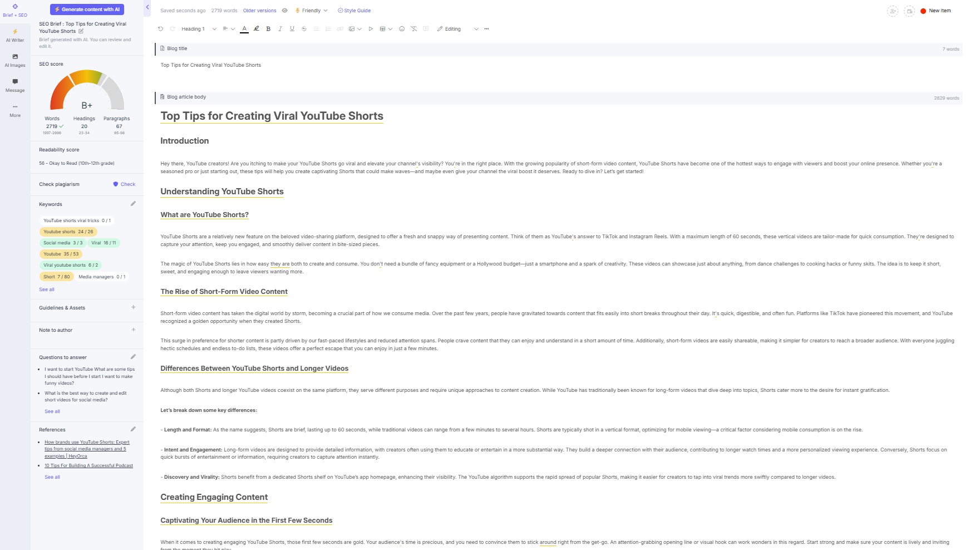The height and width of the screenshot is (550, 980).
Task: Open the Editing mode dropdown
Action: coord(457,29)
